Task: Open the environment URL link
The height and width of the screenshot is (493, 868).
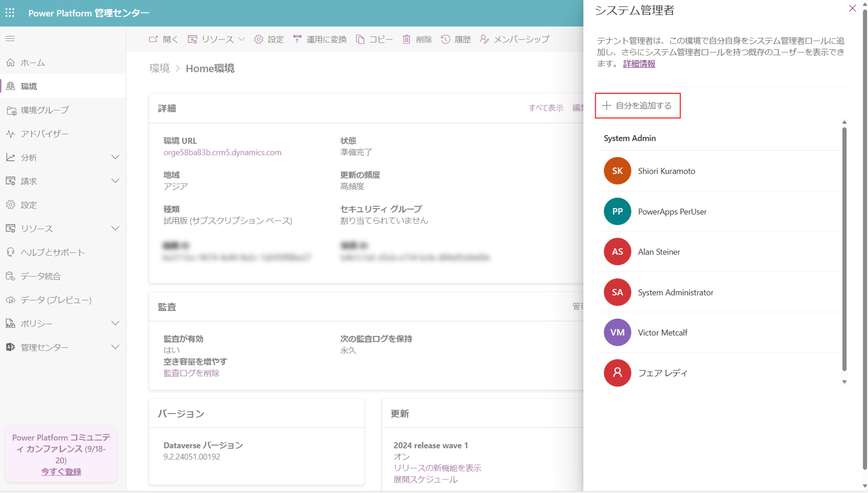Action: tap(222, 153)
